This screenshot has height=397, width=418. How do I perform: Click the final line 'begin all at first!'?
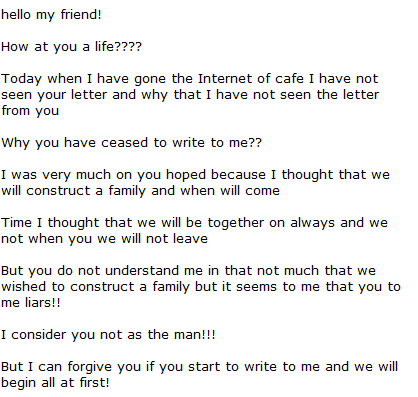point(55,383)
